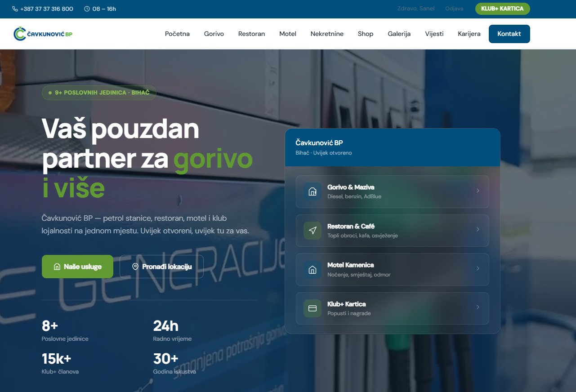Click the Naše usluge button
The image size is (576, 392).
pos(77,267)
